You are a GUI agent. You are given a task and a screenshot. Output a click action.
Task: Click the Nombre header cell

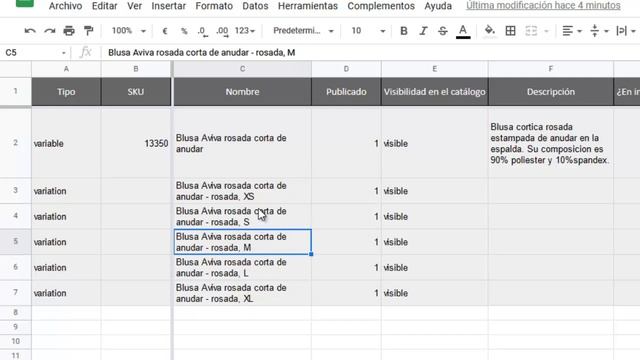242,92
